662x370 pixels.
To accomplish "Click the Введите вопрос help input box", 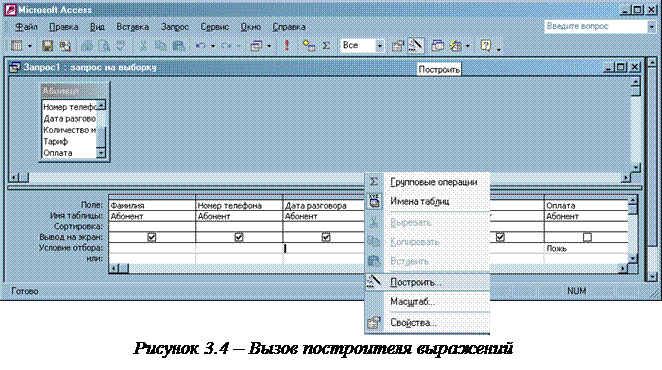I will point(596,27).
